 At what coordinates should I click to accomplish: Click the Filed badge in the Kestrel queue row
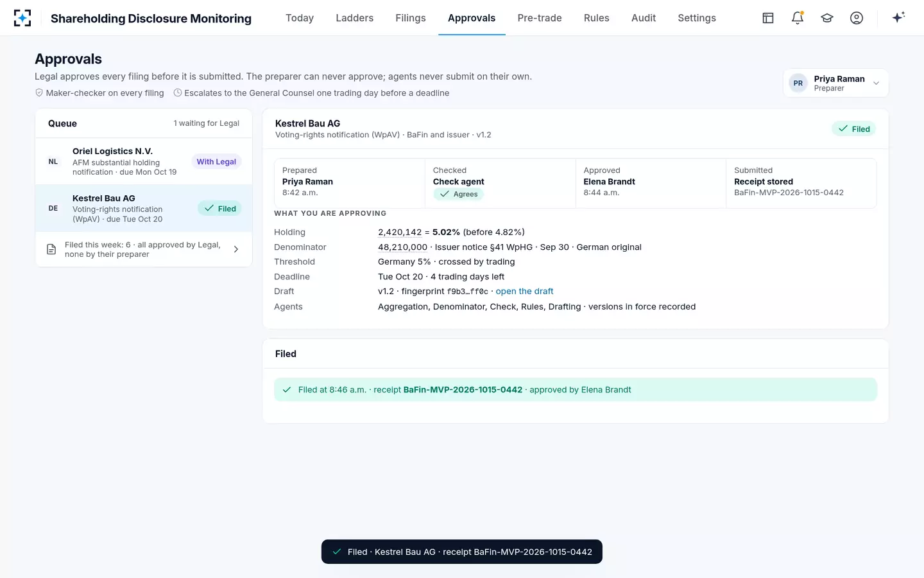(x=219, y=208)
